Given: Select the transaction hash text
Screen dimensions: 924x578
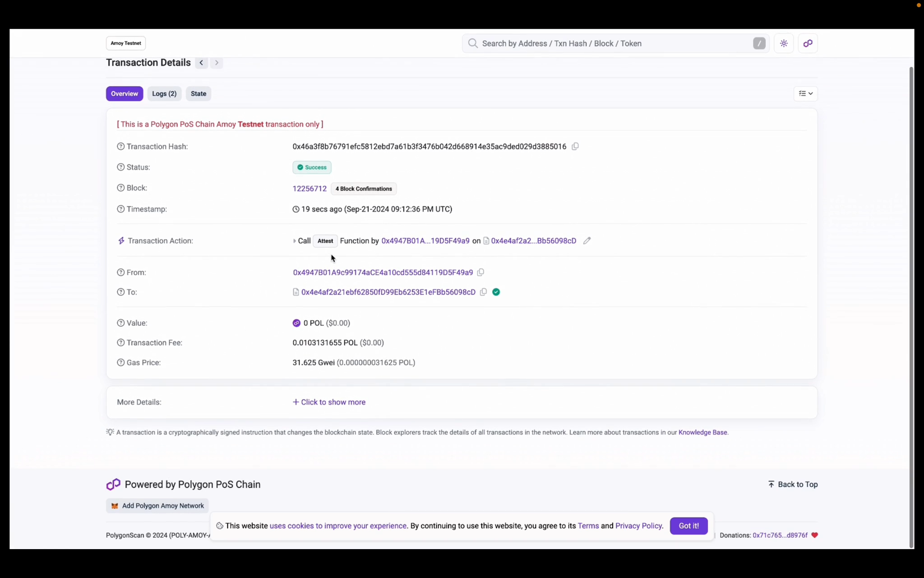Looking at the screenshot, I should [429, 146].
